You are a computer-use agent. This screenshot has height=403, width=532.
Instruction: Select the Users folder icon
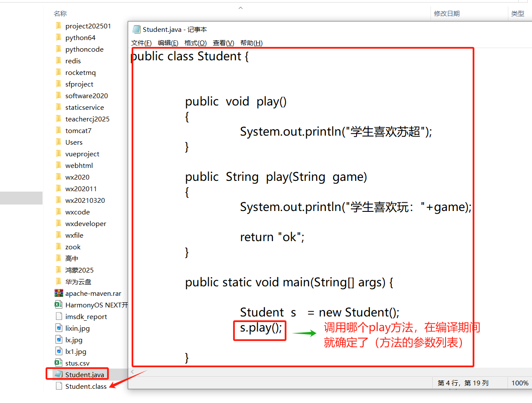58,142
